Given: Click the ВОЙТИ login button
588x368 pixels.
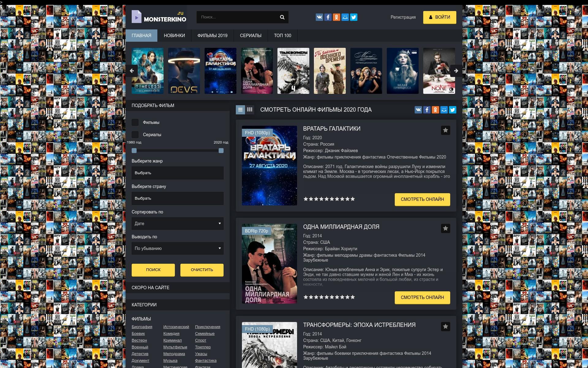Looking at the screenshot, I should [x=440, y=17].
